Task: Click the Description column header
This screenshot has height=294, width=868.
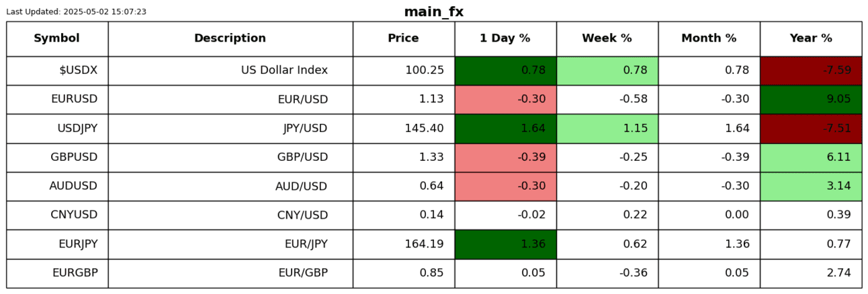Action: 230,38
